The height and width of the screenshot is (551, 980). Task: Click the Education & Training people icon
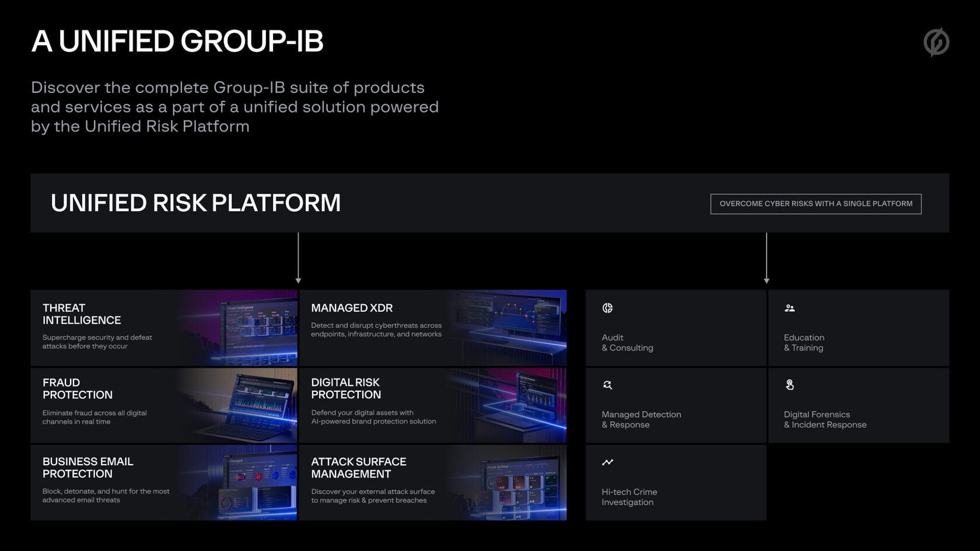click(x=790, y=308)
